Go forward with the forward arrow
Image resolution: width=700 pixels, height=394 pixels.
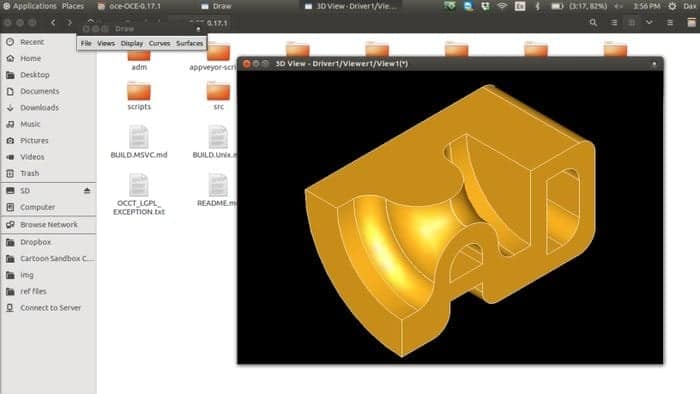tap(70, 22)
